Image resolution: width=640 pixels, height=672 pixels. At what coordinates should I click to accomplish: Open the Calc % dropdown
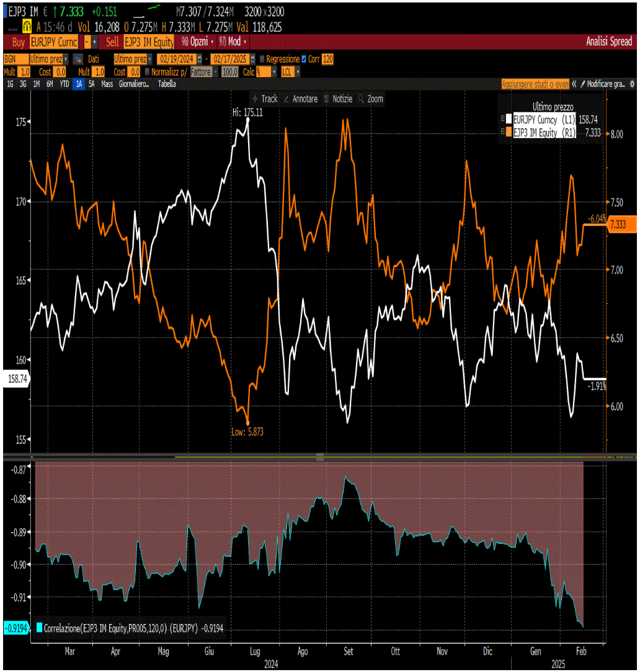(x=274, y=72)
